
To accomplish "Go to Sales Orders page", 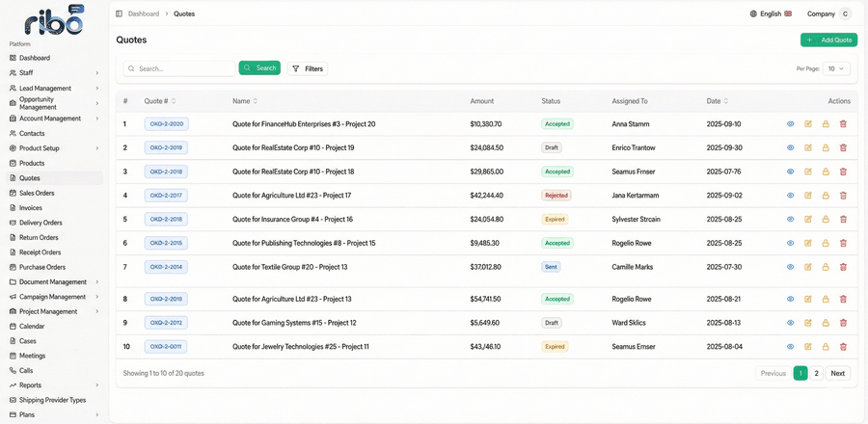I will click(54, 193).
